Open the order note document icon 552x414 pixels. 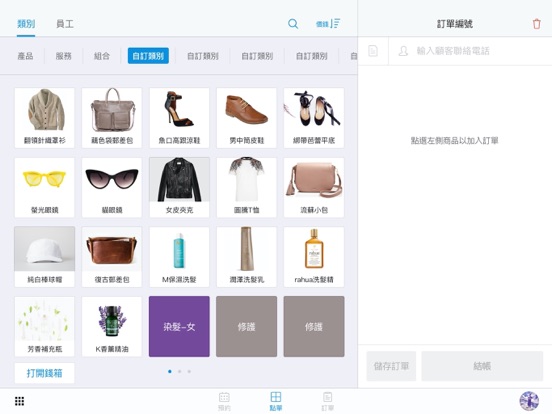coord(373,51)
